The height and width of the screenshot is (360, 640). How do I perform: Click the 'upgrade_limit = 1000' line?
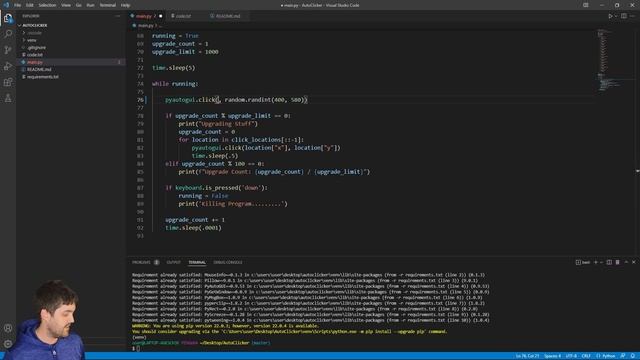(185, 52)
